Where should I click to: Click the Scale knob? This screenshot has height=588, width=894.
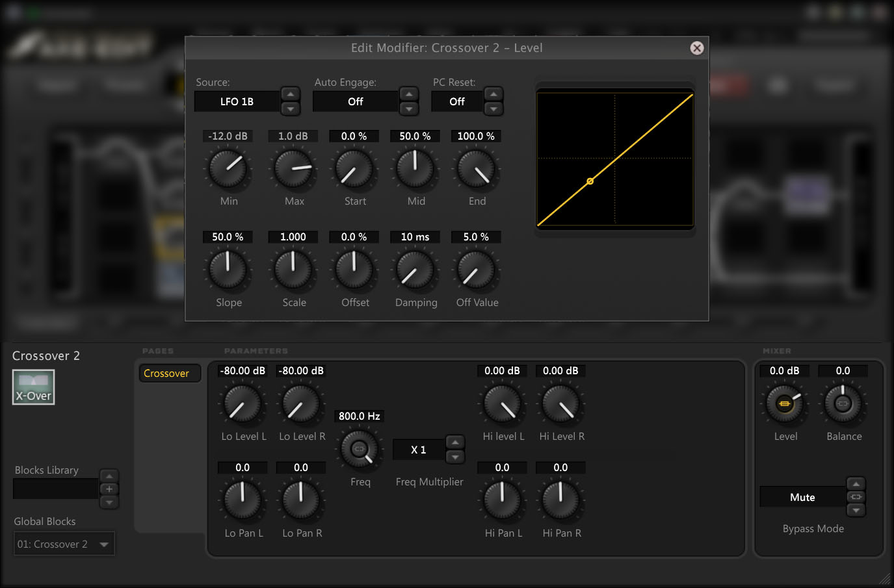pos(293,270)
